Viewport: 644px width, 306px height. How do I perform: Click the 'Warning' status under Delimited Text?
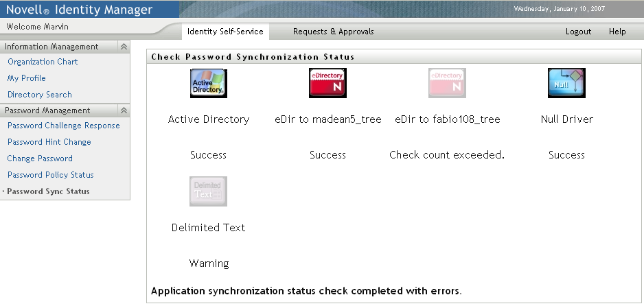(209, 263)
